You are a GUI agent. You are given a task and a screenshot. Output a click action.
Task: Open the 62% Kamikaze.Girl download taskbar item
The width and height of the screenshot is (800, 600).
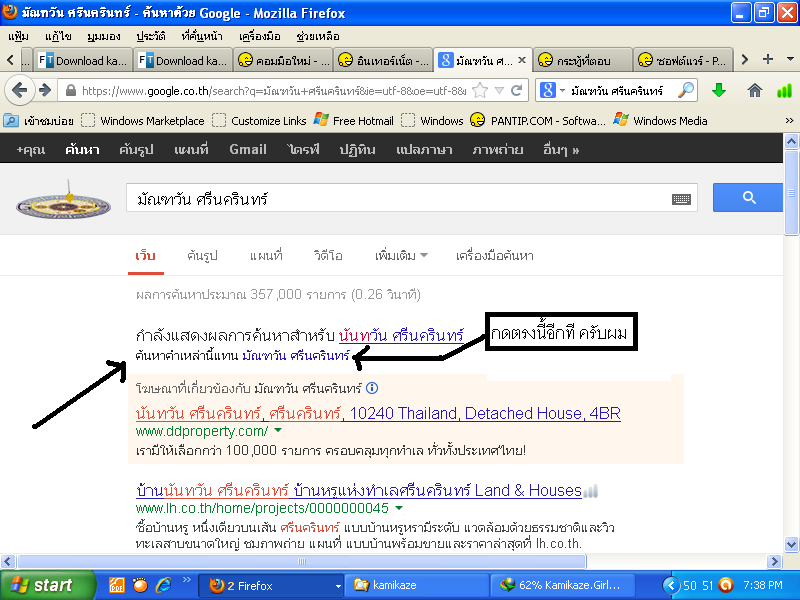[x=563, y=585]
